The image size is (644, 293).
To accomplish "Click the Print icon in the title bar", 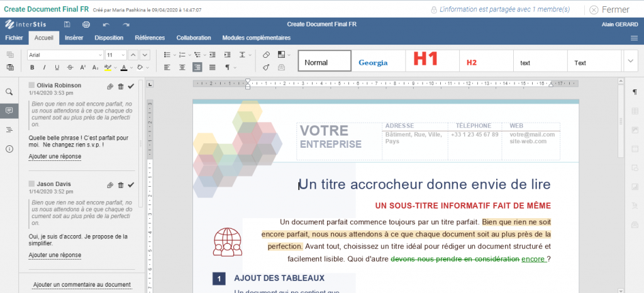I will coord(86,25).
